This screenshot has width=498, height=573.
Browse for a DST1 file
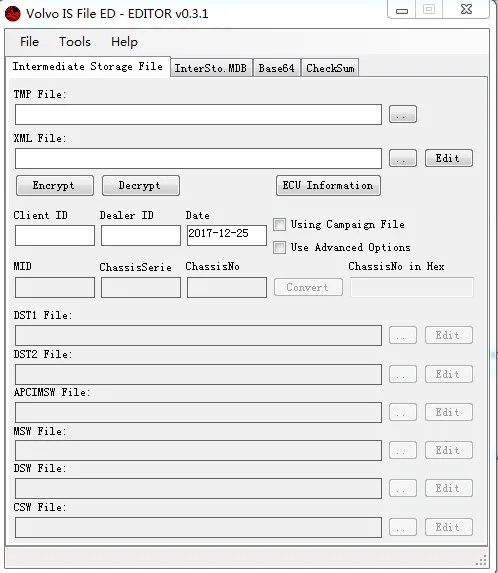pos(403,335)
